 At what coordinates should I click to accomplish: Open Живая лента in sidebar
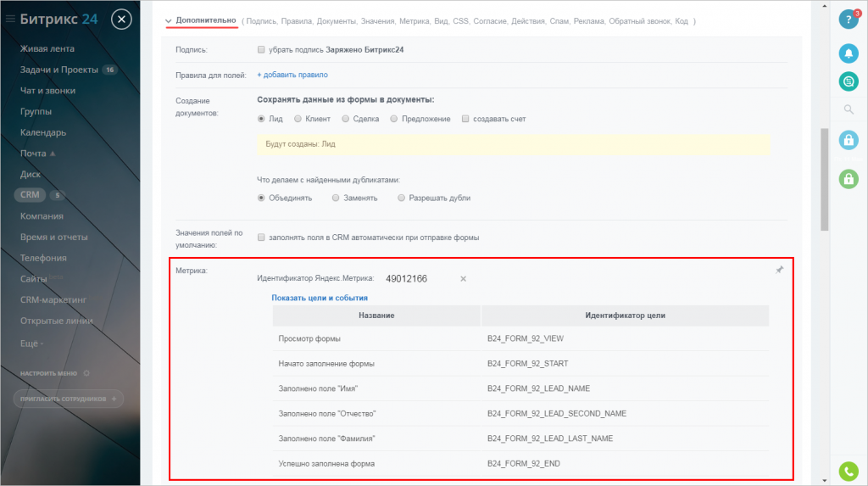point(47,48)
